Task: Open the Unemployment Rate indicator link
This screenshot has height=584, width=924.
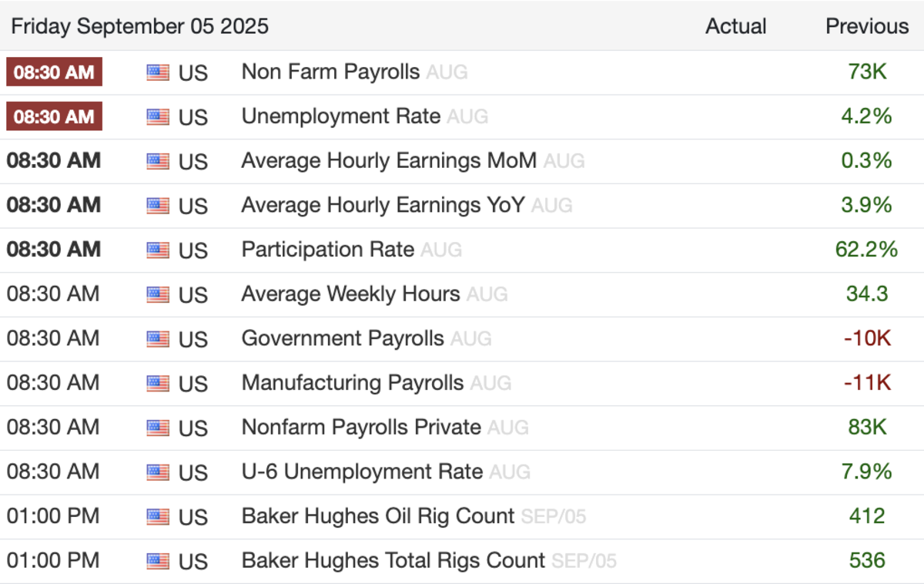Action: (x=340, y=116)
